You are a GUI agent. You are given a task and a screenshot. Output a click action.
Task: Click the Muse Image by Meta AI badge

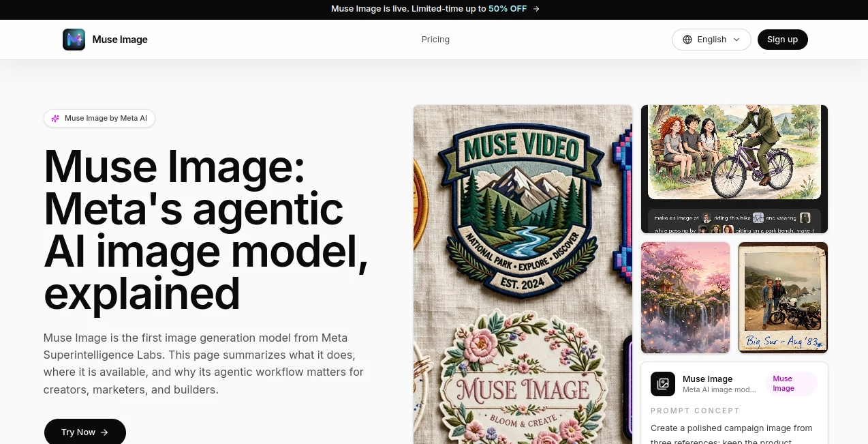(x=99, y=119)
